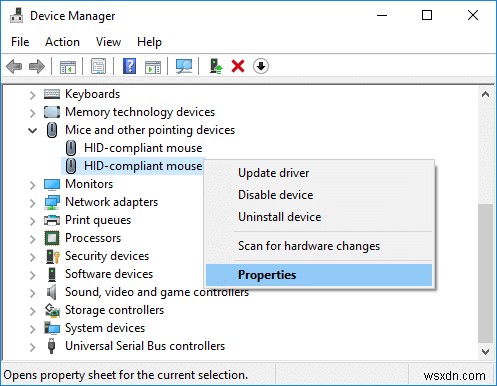Image resolution: width=497 pixels, height=386 pixels.
Task: Show or hide the action pane icon
Action: coord(153,67)
